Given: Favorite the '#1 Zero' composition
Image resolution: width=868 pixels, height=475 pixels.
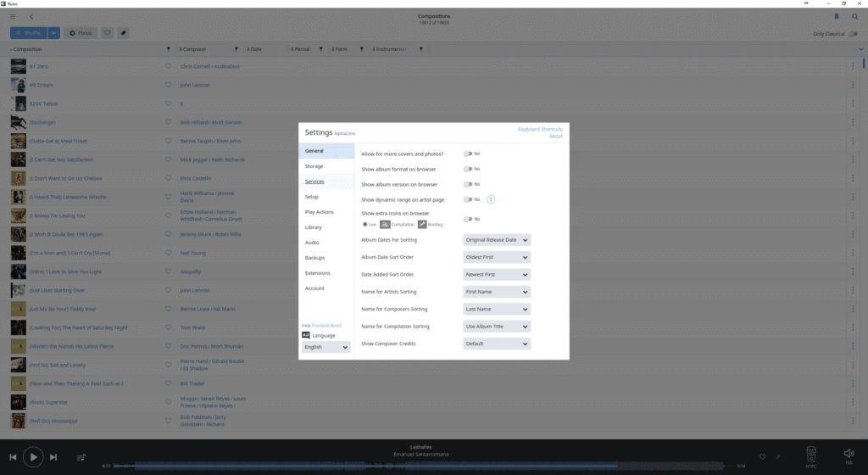Looking at the screenshot, I should tap(169, 66).
